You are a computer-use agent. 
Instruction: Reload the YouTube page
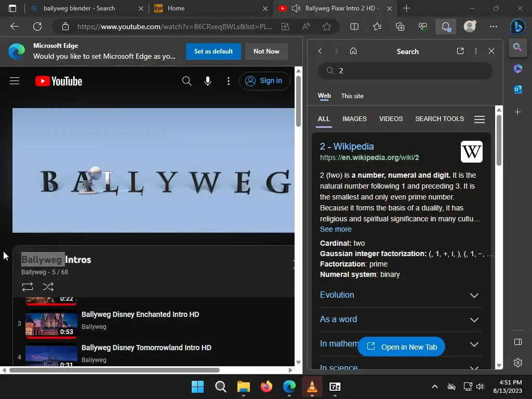tap(37, 26)
